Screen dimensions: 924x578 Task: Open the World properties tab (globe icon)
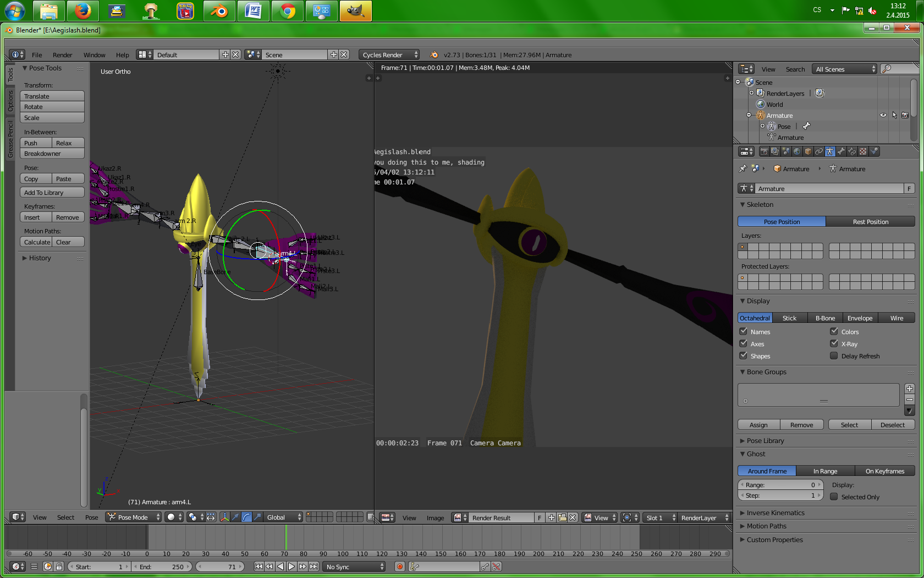coord(797,151)
